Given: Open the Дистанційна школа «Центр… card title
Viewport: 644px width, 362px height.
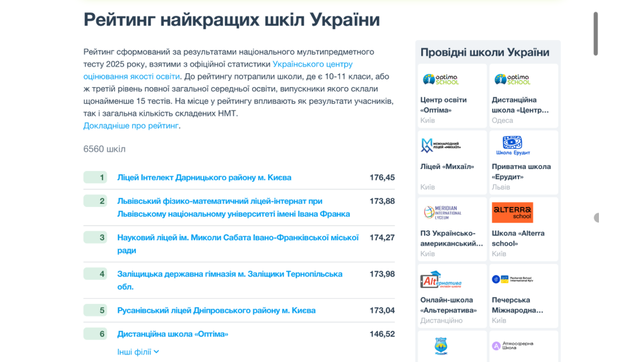Looking at the screenshot, I should [521, 105].
